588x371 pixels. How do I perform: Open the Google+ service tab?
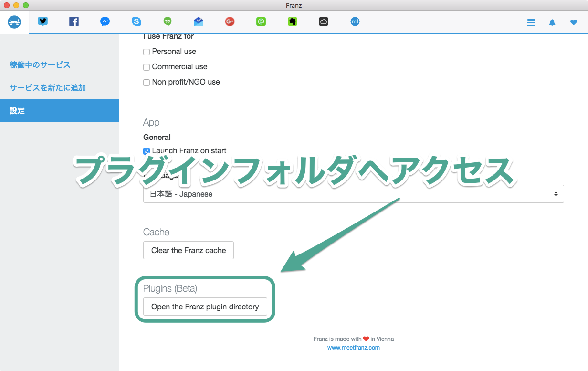(x=230, y=21)
